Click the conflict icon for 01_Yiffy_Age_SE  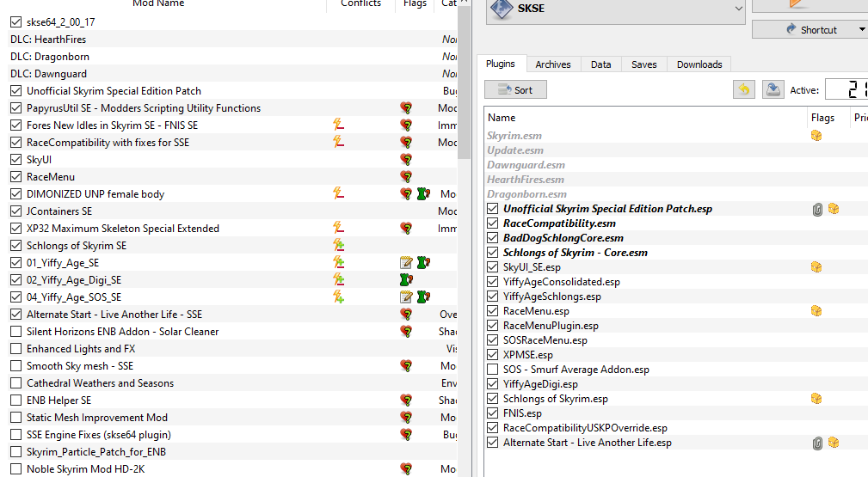click(338, 262)
